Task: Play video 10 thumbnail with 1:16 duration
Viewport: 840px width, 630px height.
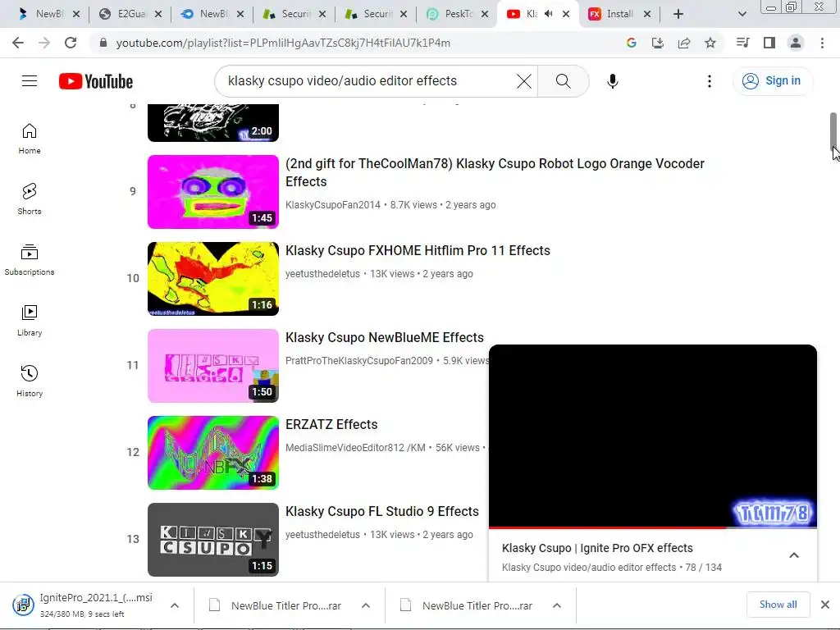Action: [x=213, y=279]
